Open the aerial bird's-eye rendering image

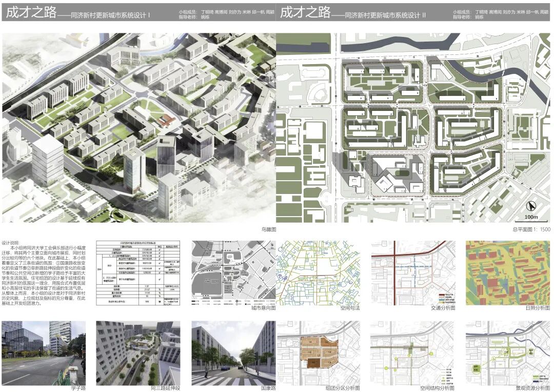point(138,128)
